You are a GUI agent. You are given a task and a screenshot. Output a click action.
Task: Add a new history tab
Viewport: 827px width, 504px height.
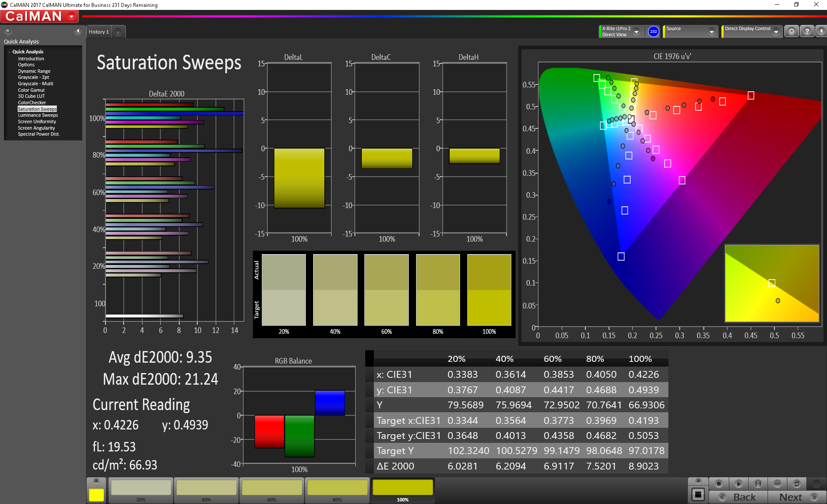[118, 32]
